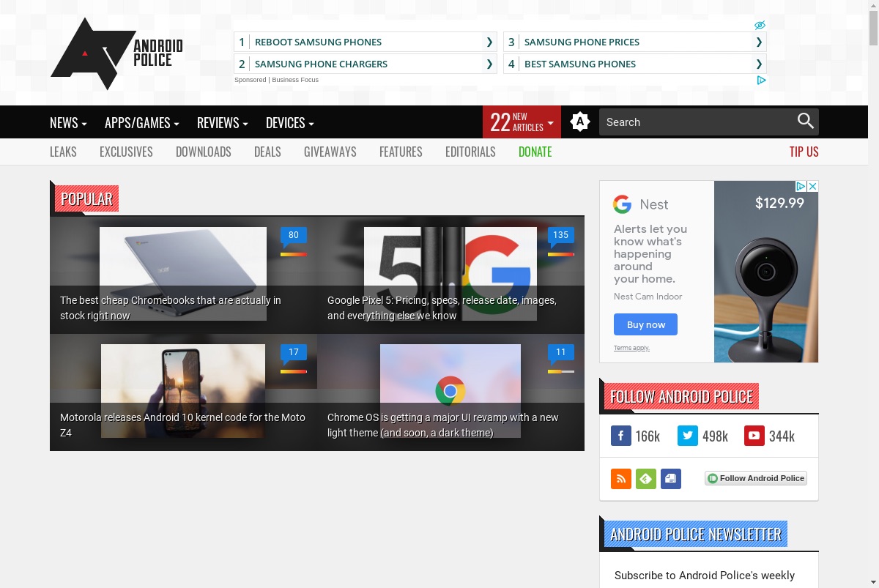Open the 135 comments bubble on Pixel 5 article
This screenshot has height=588, width=879.
pyautogui.click(x=561, y=236)
